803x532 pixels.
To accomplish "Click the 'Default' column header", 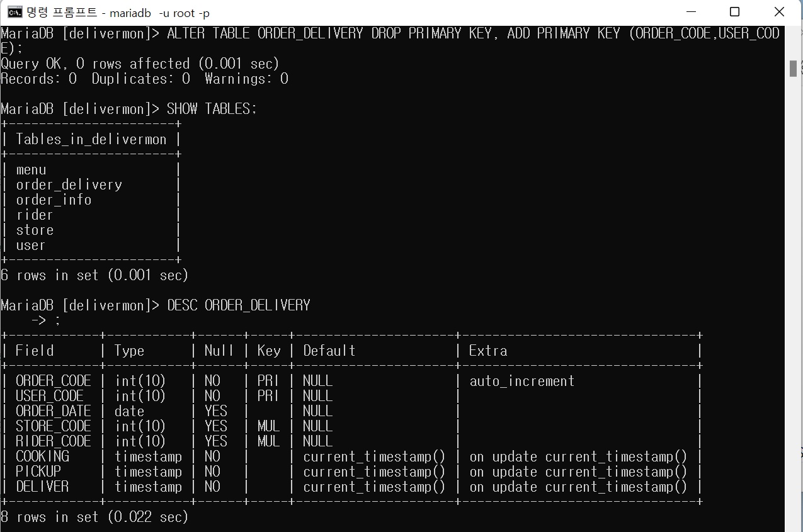I will (329, 351).
